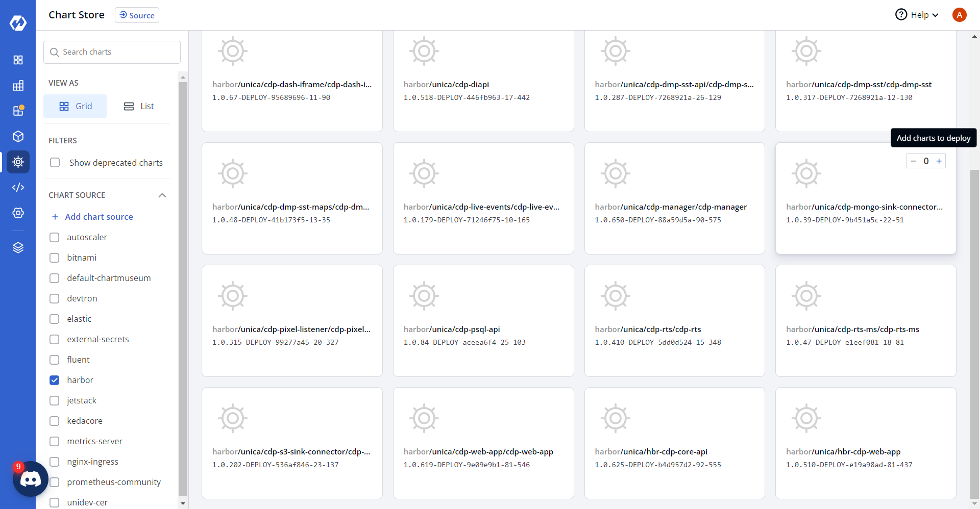Click chart icon of hbr-cdp-core-api card
Image resolution: width=980 pixels, height=509 pixels.
coord(616,418)
